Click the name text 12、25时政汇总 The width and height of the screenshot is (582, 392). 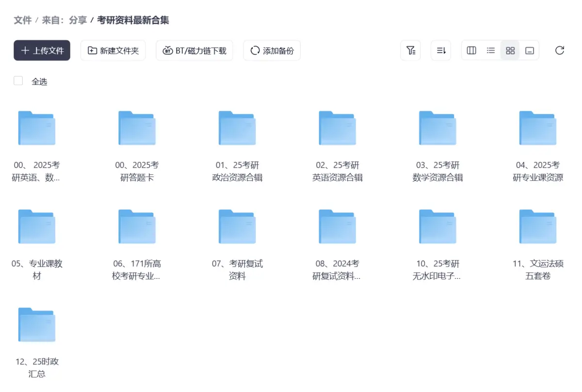[x=37, y=368]
